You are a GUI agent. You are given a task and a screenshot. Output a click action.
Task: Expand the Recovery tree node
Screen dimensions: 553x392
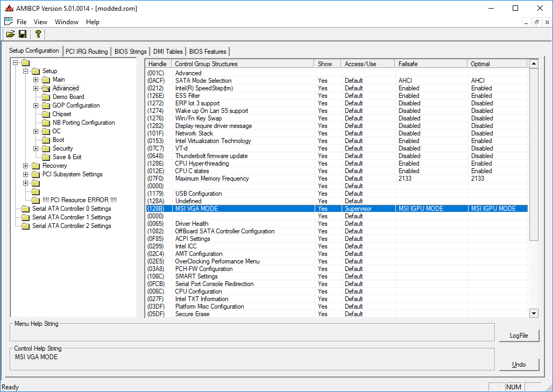[x=25, y=166]
